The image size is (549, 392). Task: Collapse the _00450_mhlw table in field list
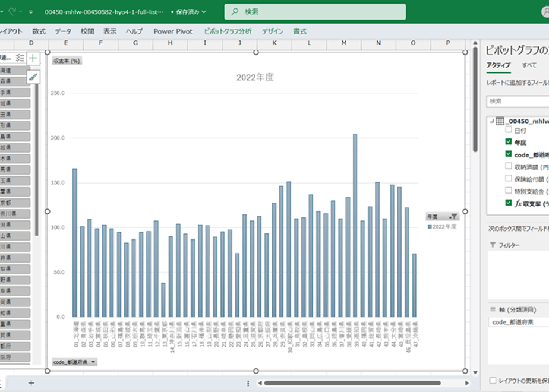coord(491,121)
